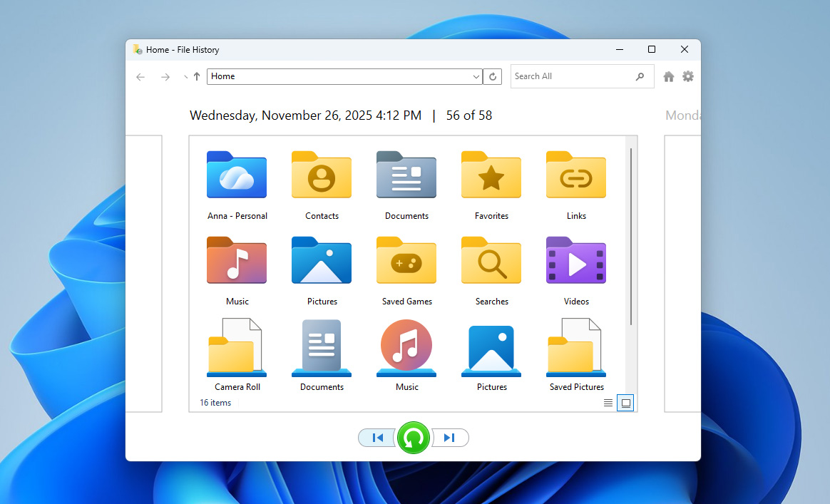This screenshot has width=830, height=504.
Task: Go to the previous File History version
Action: [x=376, y=438]
